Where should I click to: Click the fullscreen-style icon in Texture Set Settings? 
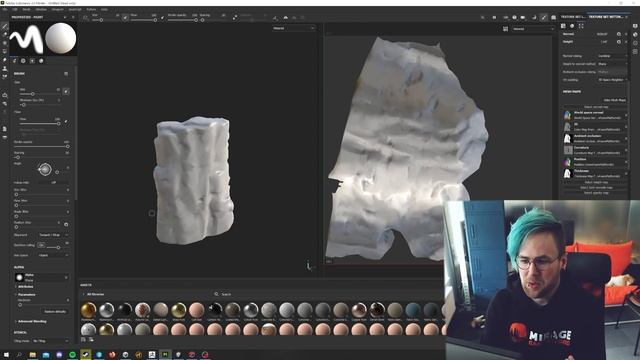click(581, 26)
